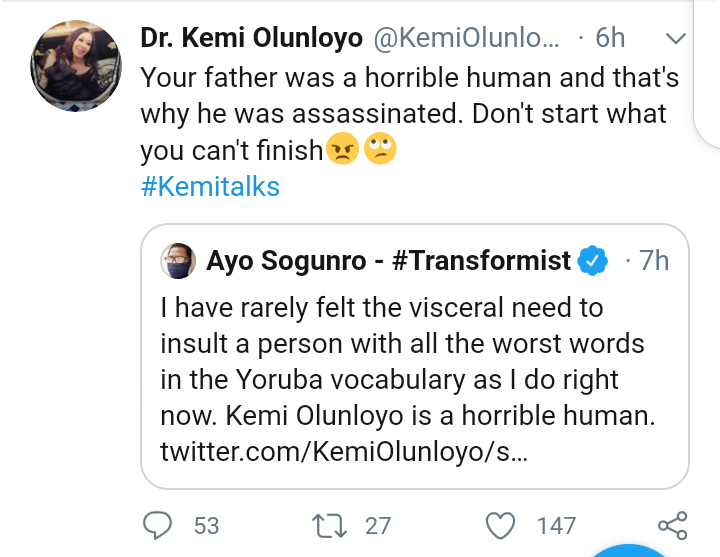Tap the retweet arrows icon

click(x=327, y=525)
